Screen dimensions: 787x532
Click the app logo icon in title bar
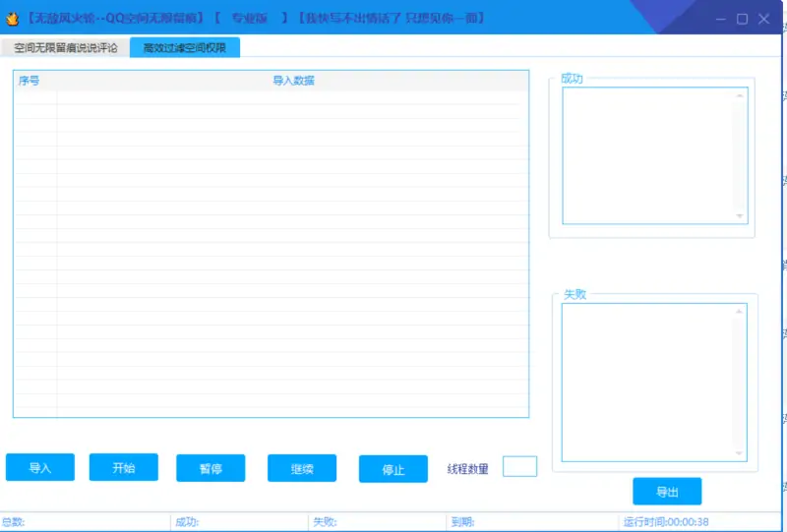(x=12, y=19)
